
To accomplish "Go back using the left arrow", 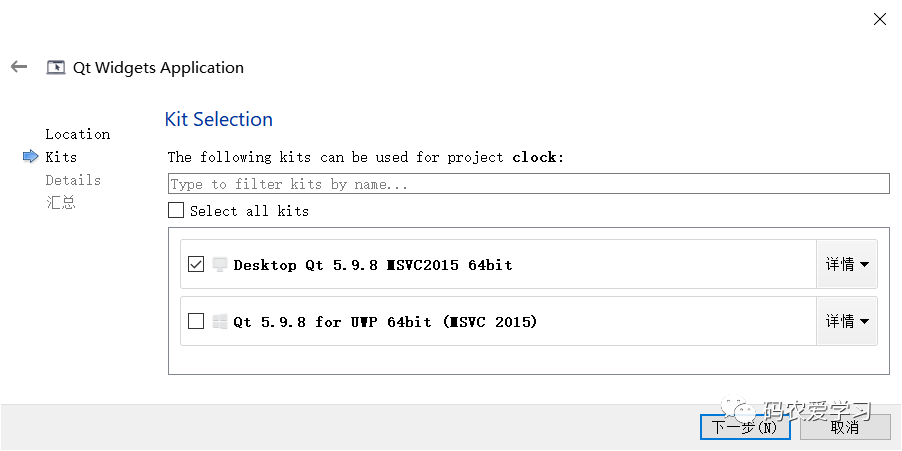I will (x=19, y=67).
